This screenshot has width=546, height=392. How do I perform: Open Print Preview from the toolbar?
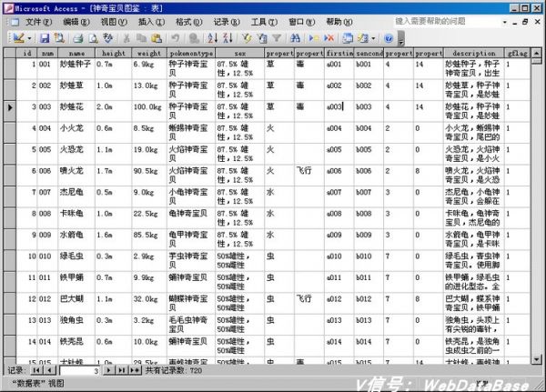(93, 38)
